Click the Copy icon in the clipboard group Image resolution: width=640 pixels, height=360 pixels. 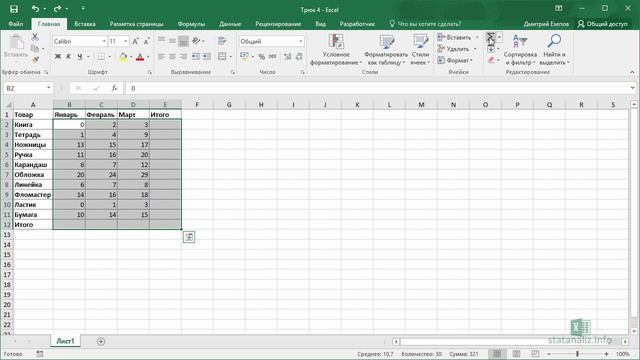coord(35,49)
